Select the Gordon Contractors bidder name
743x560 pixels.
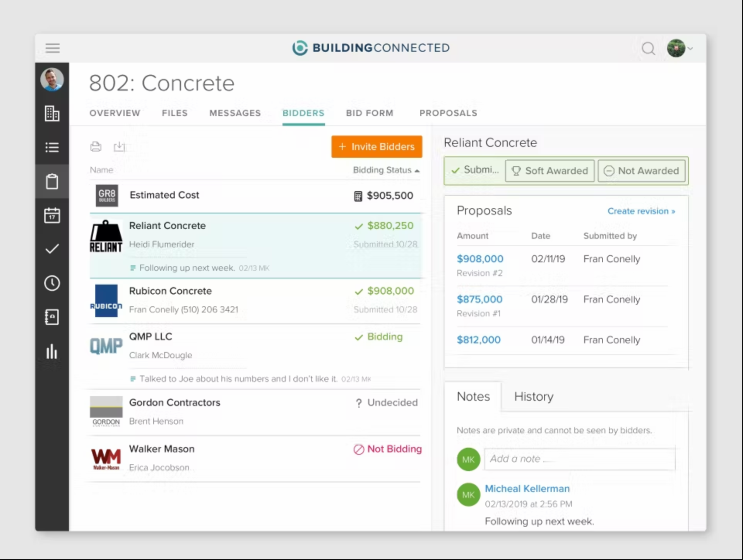point(175,403)
